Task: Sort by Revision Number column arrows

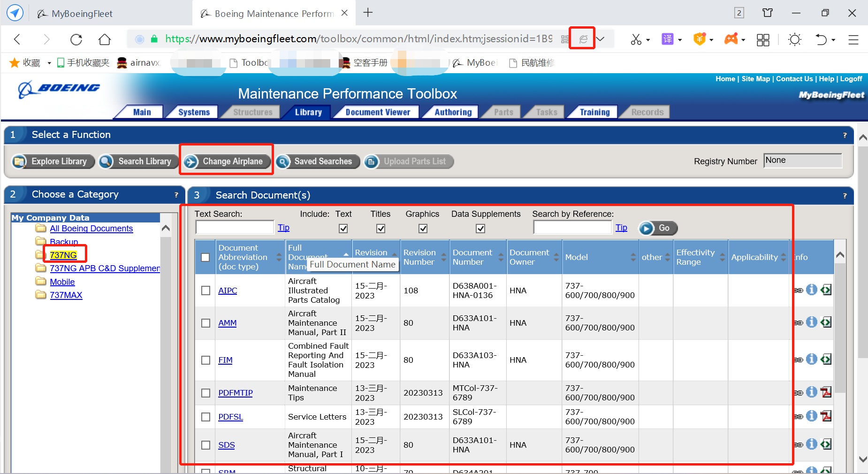Action: (x=444, y=257)
